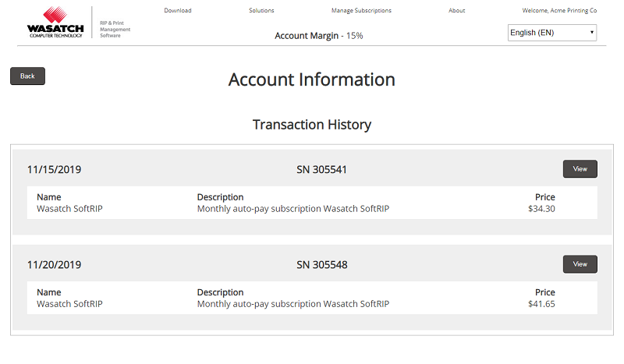Click the 11/15/2019 transaction date
Screen dimensions: 624x364
(x=54, y=170)
